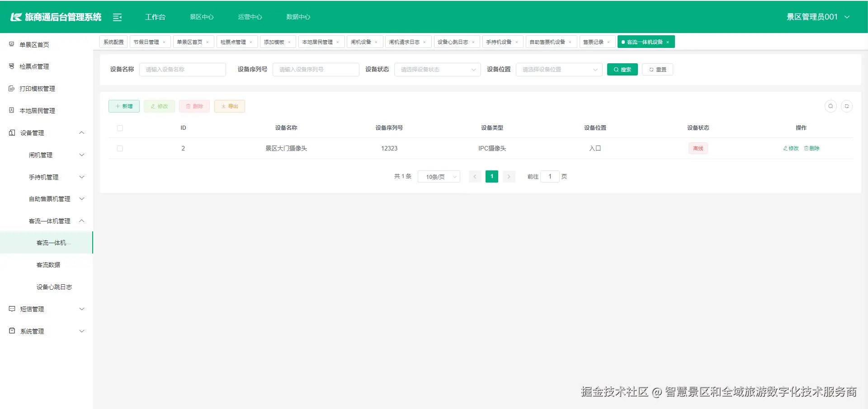Open the 数据中心 top menu
Viewport: 868px width, 409px height.
pos(298,17)
